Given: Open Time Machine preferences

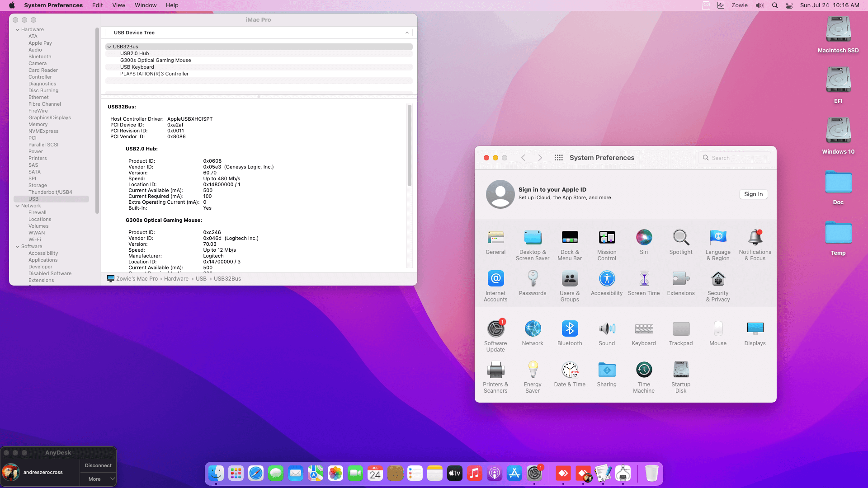Looking at the screenshot, I should pyautogui.click(x=644, y=378).
